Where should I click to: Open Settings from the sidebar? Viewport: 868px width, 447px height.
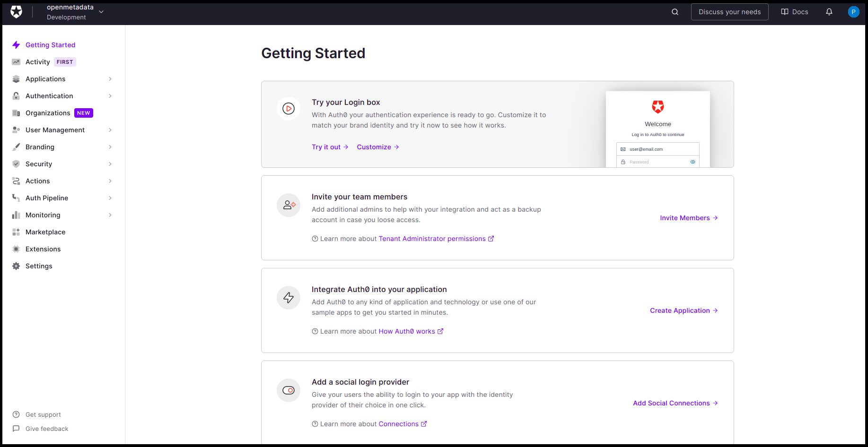point(39,266)
